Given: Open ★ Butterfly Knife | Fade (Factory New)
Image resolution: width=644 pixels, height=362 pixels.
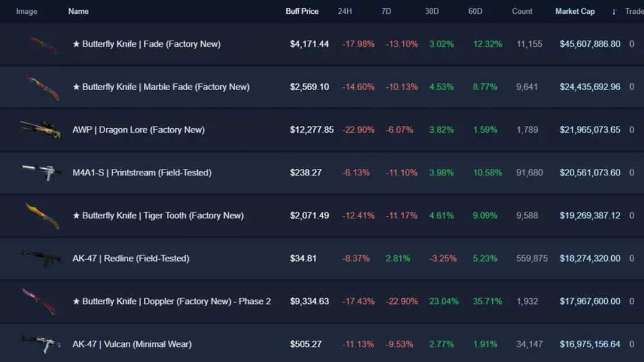Looking at the screenshot, I should pos(147,44).
